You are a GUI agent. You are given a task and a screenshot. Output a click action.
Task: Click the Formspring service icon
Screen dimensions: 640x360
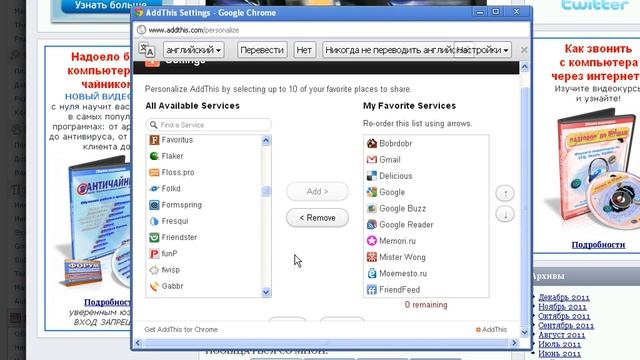(154, 205)
